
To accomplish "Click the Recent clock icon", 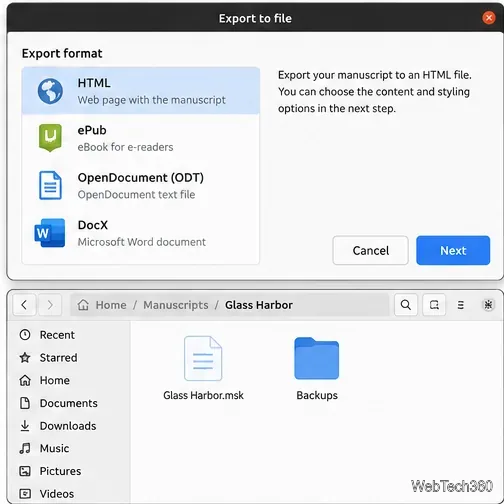I will click(x=25, y=335).
